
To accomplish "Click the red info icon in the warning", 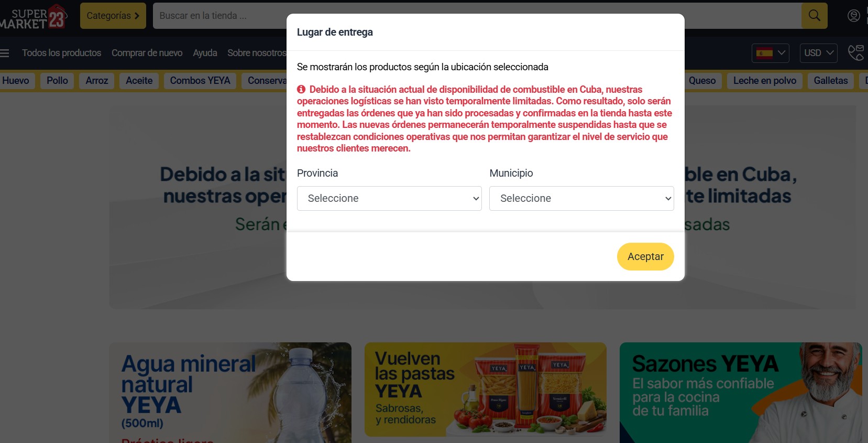I will tap(301, 90).
